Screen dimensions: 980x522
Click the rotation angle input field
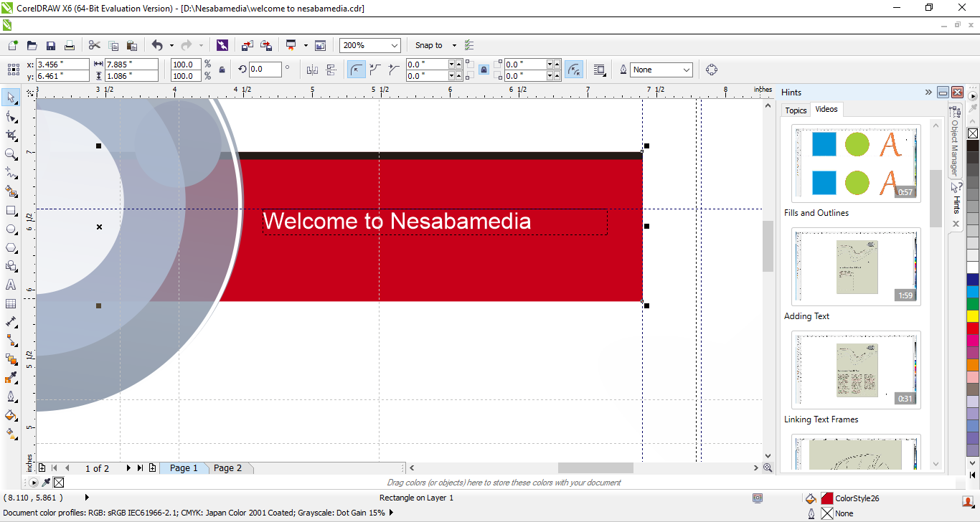[265, 70]
